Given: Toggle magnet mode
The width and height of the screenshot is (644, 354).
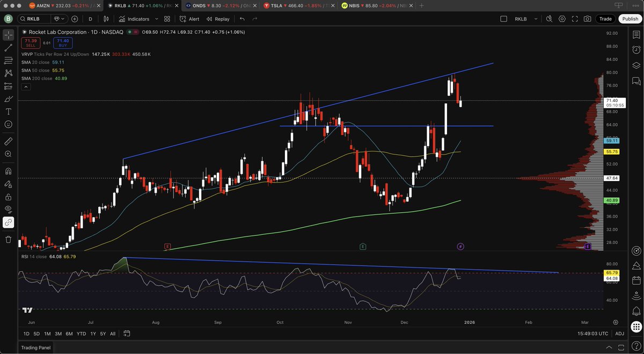Looking at the screenshot, I should click(x=8, y=171).
